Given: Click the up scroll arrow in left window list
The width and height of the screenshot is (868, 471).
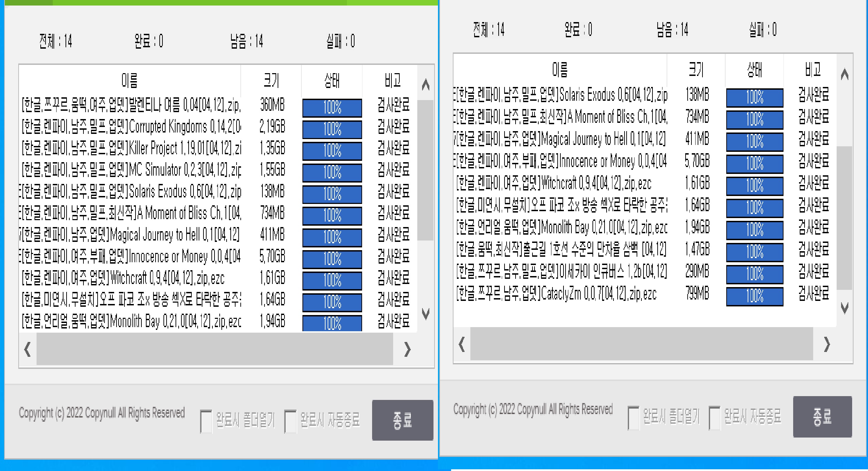Looking at the screenshot, I should (x=426, y=85).
